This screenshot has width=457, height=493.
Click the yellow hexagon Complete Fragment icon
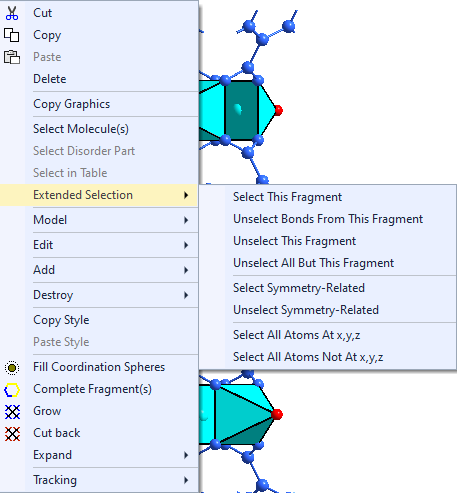12,390
